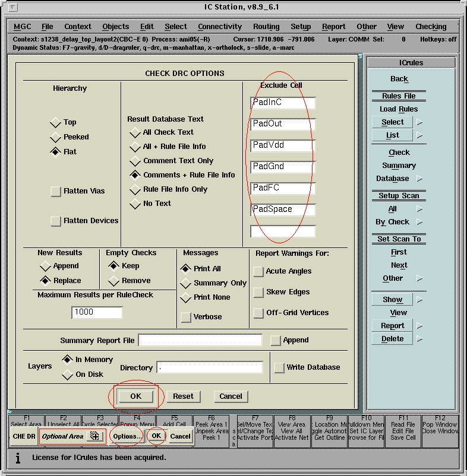The height and width of the screenshot is (476, 467).
Task: Click OK in Check DRC Options dialog
Action: coord(135,396)
